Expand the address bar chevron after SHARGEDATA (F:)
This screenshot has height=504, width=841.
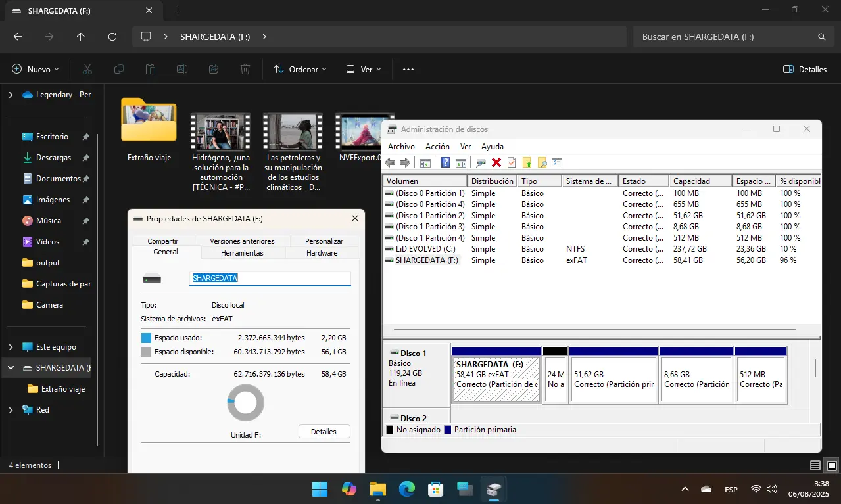264,37
